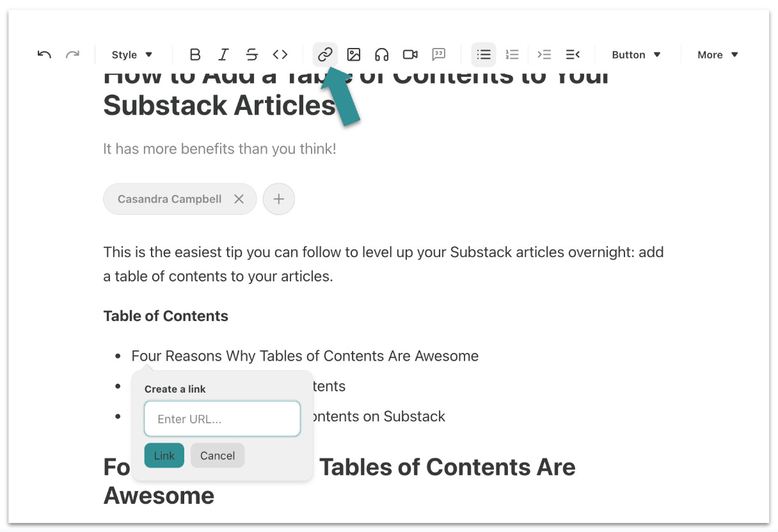Click the subtitle "It has more benefits than you think!"

tap(219, 149)
